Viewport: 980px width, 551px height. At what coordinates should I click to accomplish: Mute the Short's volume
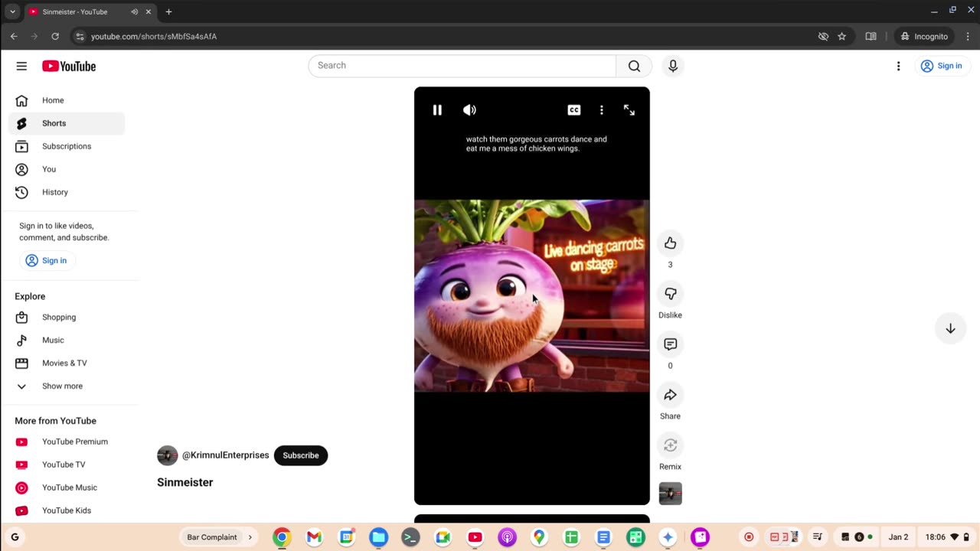(469, 110)
